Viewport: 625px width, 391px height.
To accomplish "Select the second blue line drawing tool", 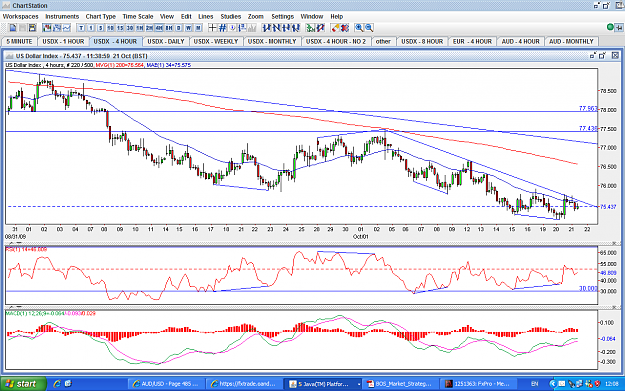I will coord(277,28).
